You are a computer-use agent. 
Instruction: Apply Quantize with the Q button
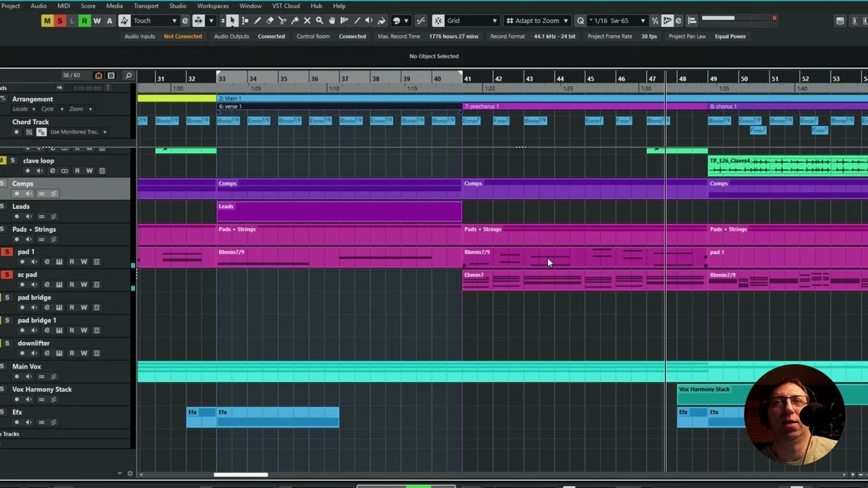[x=580, y=20]
